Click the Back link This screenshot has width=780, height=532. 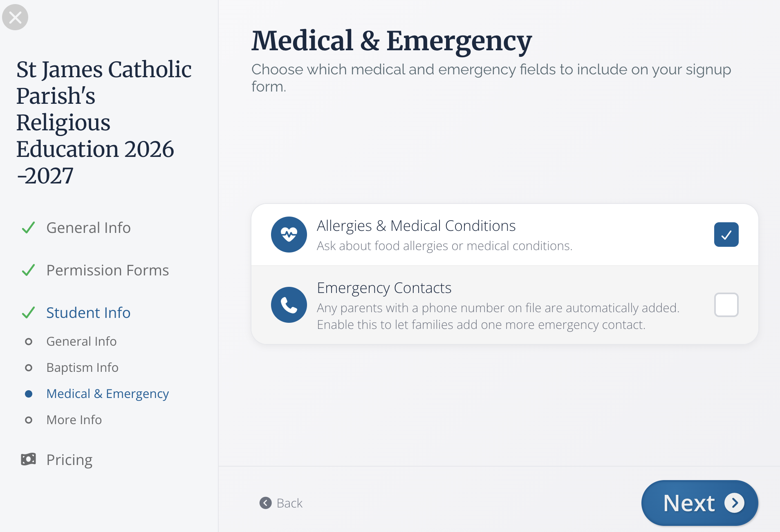[281, 503]
